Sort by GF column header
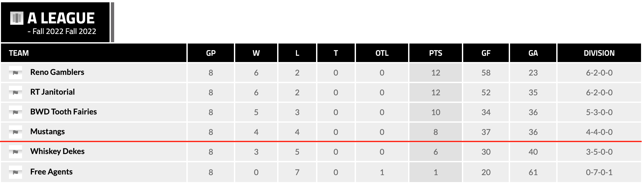The width and height of the screenshot is (644, 187). (x=486, y=53)
